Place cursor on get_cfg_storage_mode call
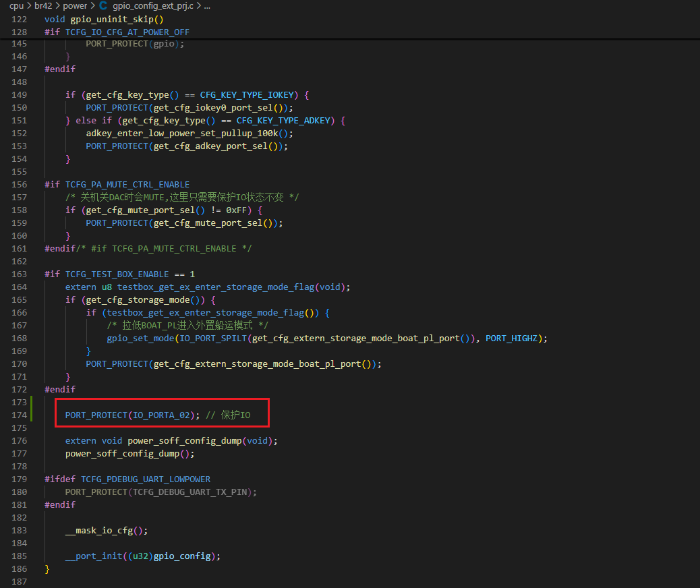Viewport: 700px width, 588px height. [x=138, y=300]
